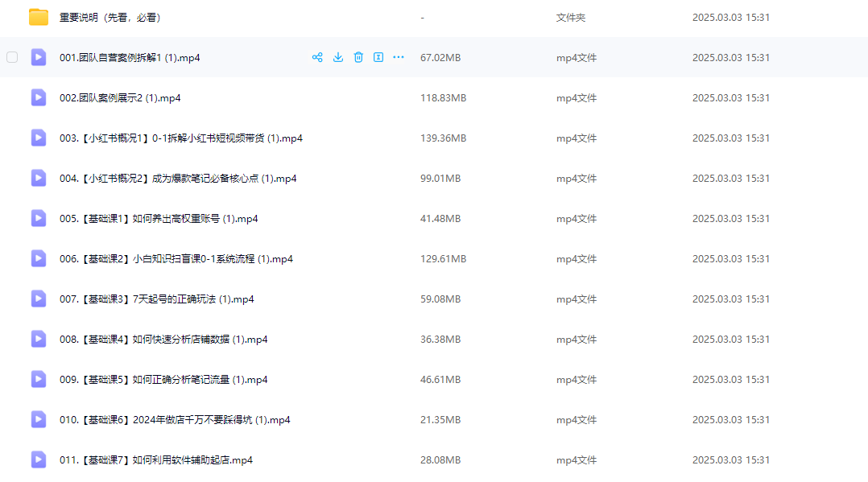Click the 28.08MB size value

(x=440, y=459)
